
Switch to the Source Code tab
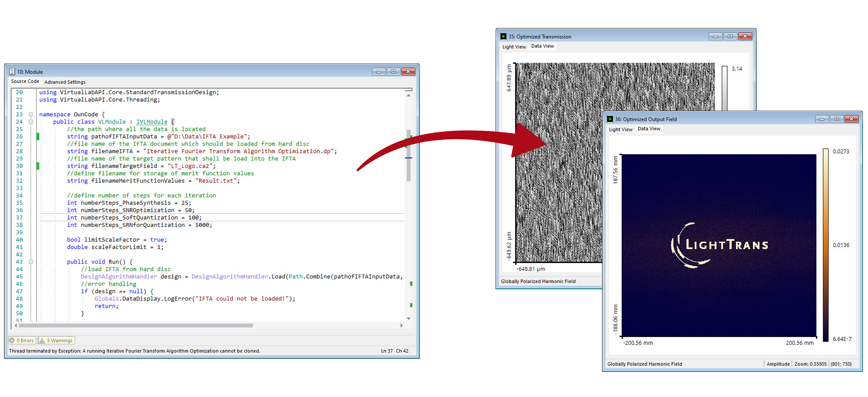coord(25,81)
